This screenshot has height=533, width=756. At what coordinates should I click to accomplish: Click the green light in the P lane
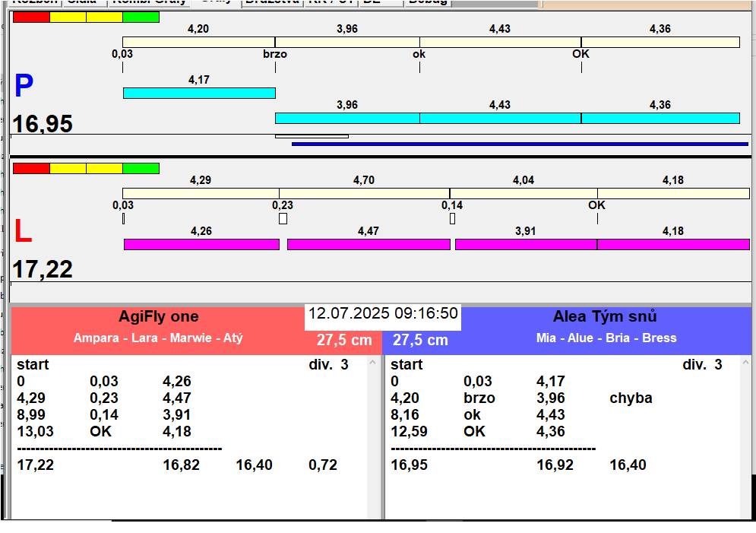pyautogui.click(x=141, y=17)
